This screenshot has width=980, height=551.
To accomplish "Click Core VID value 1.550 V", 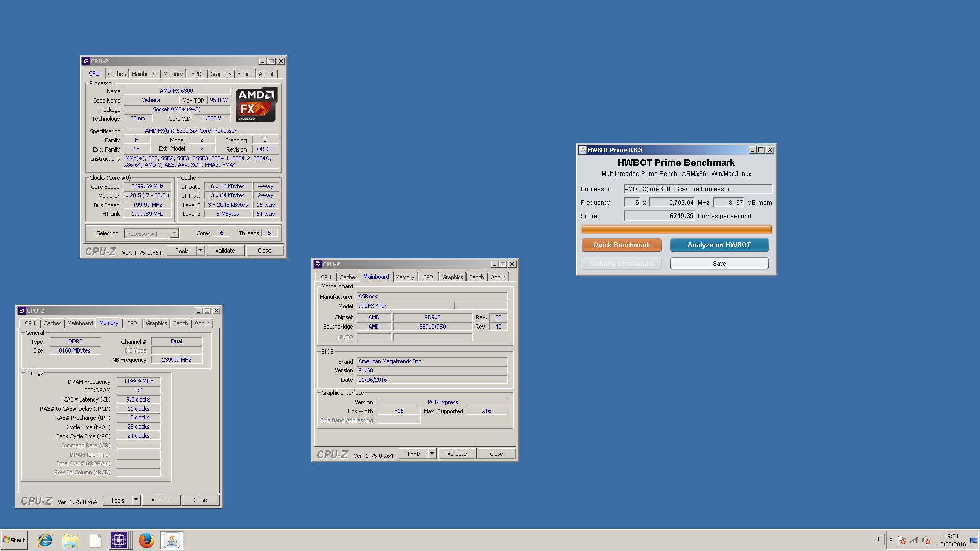I will (x=212, y=118).
